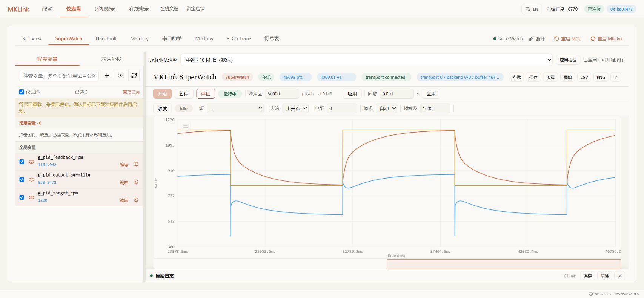Uncheck the g_pid_output_permille checkbox
This screenshot has width=644, height=298.
pyautogui.click(x=22, y=179)
